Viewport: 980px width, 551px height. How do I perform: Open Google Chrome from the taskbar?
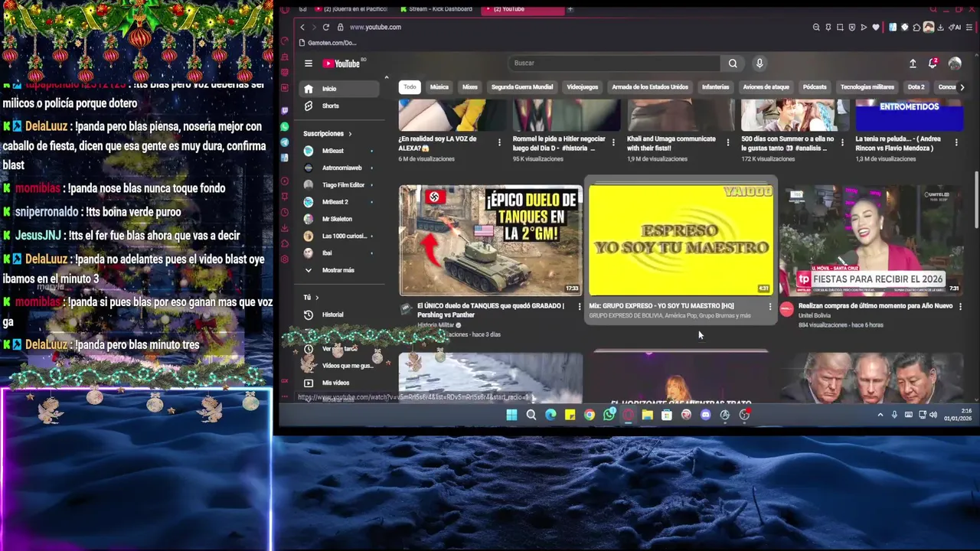(590, 415)
